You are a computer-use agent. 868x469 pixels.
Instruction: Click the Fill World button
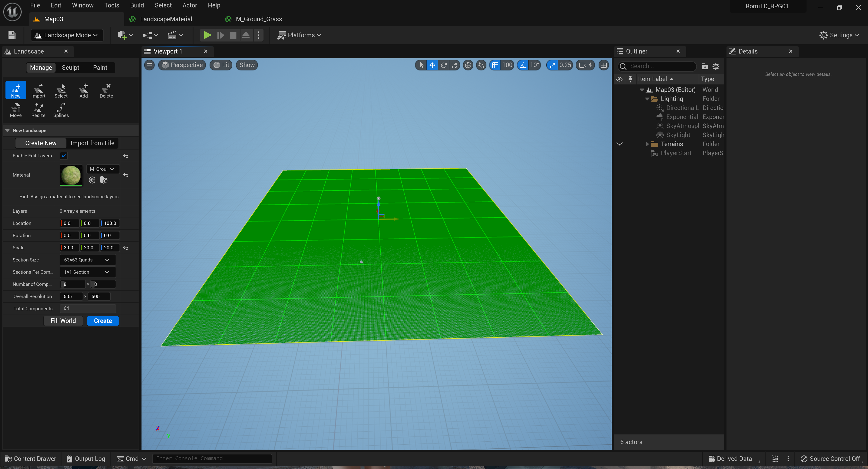(63, 321)
